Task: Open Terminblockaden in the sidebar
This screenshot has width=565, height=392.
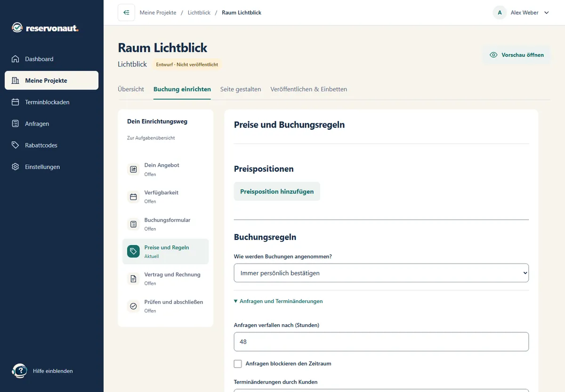Action: click(x=52, y=102)
